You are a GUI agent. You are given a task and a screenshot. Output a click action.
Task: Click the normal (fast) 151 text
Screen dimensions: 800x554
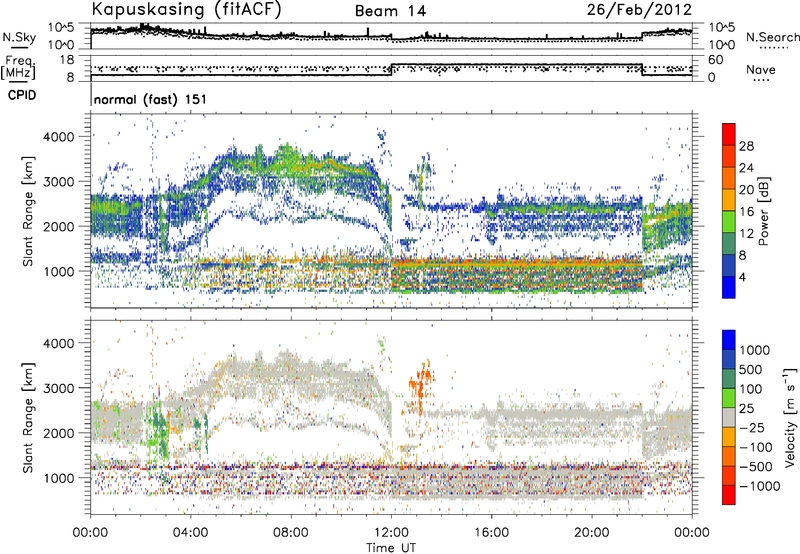[x=151, y=99]
